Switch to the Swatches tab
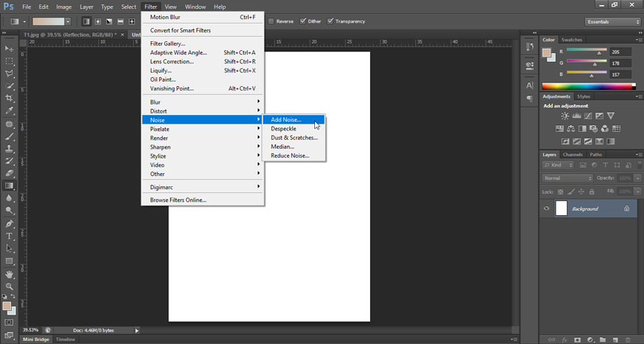Viewport: 644px width, 344px height. [x=571, y=40]
